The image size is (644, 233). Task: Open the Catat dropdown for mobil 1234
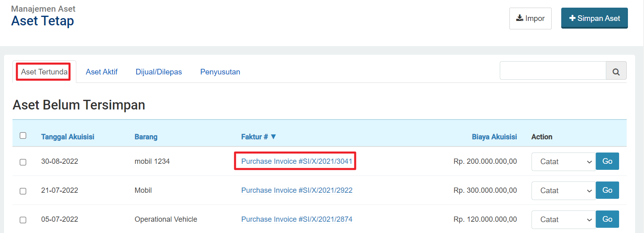pyautogui.click(x=563, y=162)
